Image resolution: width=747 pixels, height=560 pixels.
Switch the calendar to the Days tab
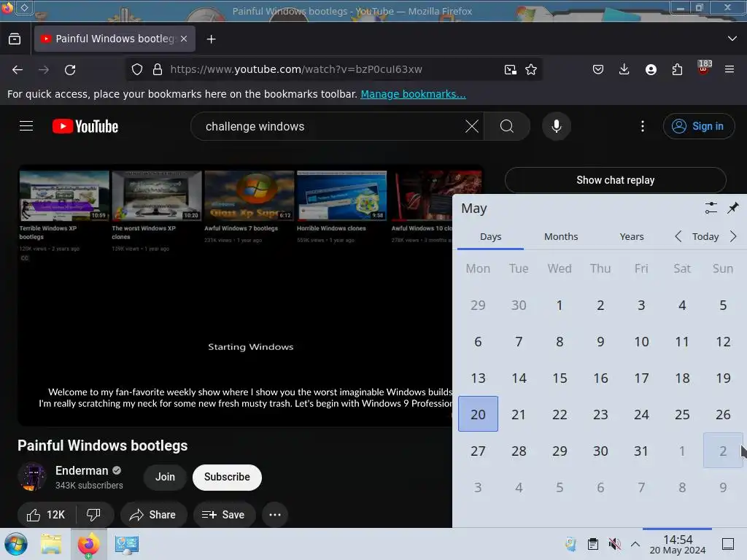[490, 237]
